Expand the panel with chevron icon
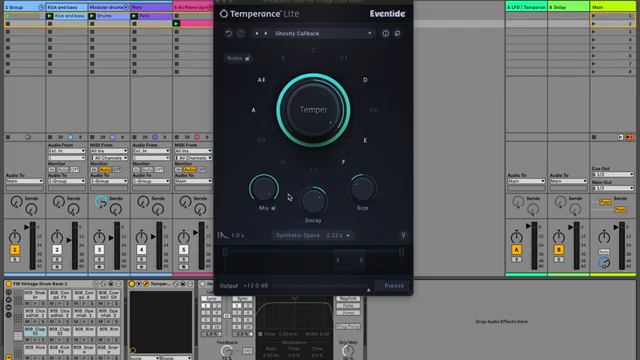The height and width of the screenshot is (360, 640). pyautogui.click(x=403, y=235)
